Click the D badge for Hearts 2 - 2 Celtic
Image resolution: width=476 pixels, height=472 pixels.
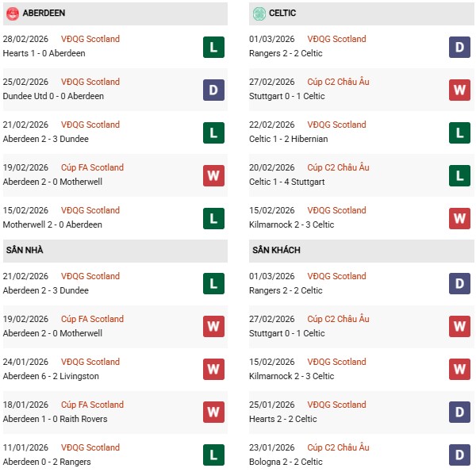tap(460, 413)
